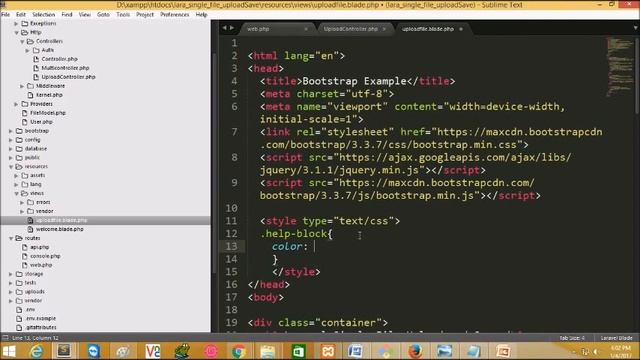The image size is (640, 360).
Task: Open Kernel.php in the sidebar
Action: point(49,95)
